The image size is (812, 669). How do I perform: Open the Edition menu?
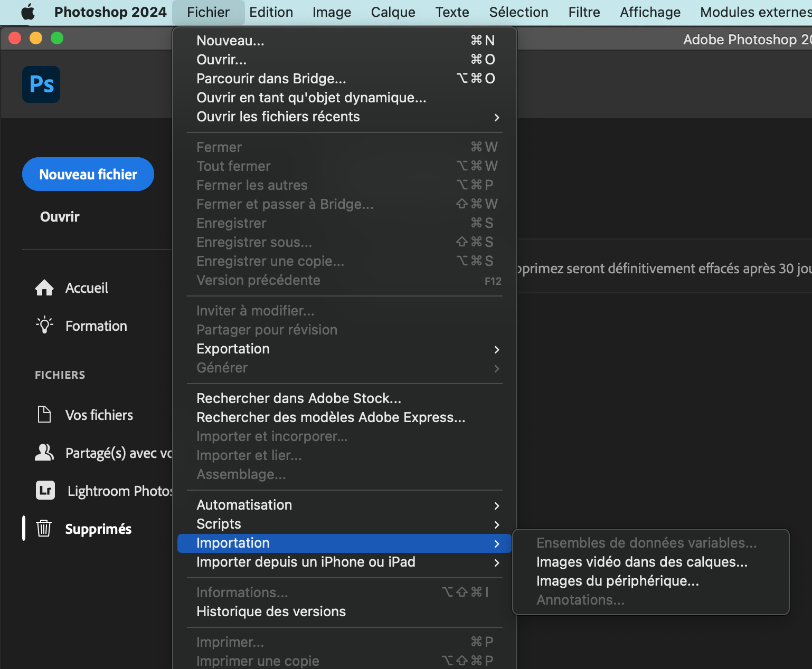271,12
